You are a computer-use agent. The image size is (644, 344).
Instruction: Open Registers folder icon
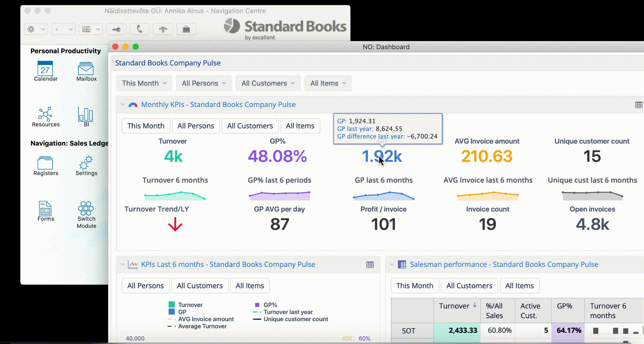(46, 166)
